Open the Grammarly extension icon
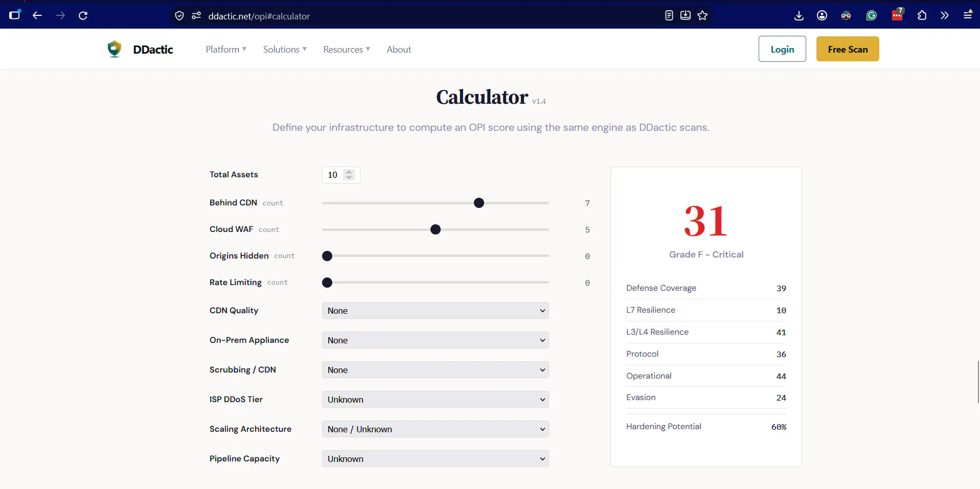Viewport: 980px width, 489px height. point(872,15)
